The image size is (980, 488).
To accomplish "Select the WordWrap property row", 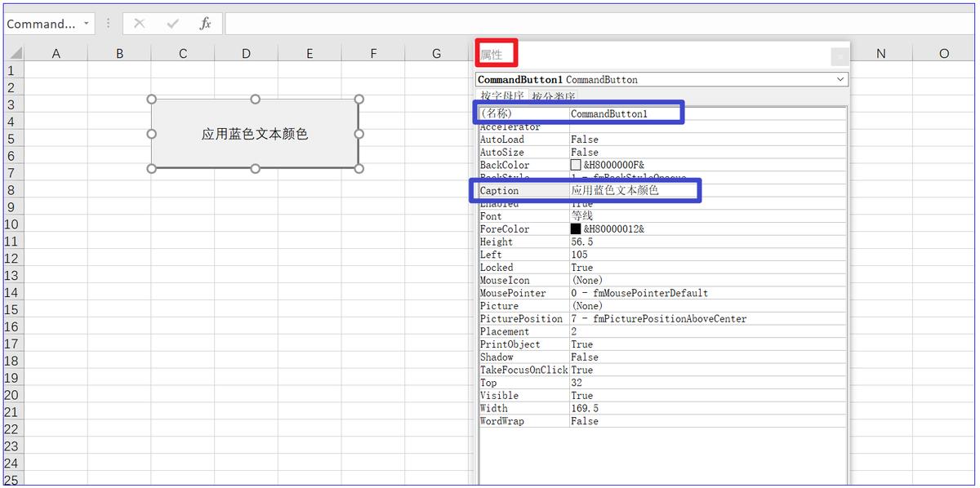I will click(x=523, y=421).
